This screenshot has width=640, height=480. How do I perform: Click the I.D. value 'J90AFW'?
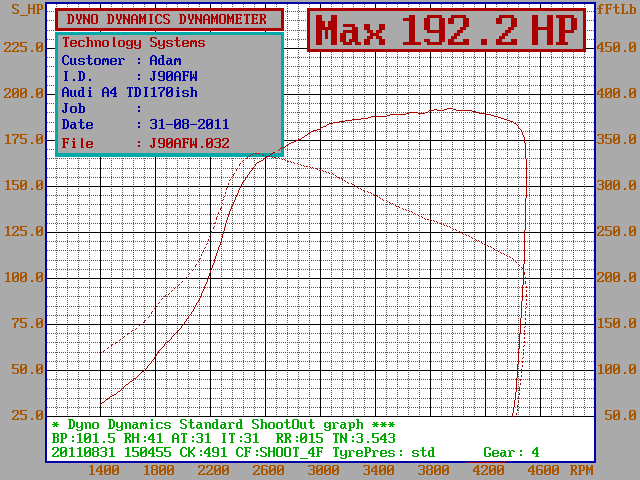(173, 76)
